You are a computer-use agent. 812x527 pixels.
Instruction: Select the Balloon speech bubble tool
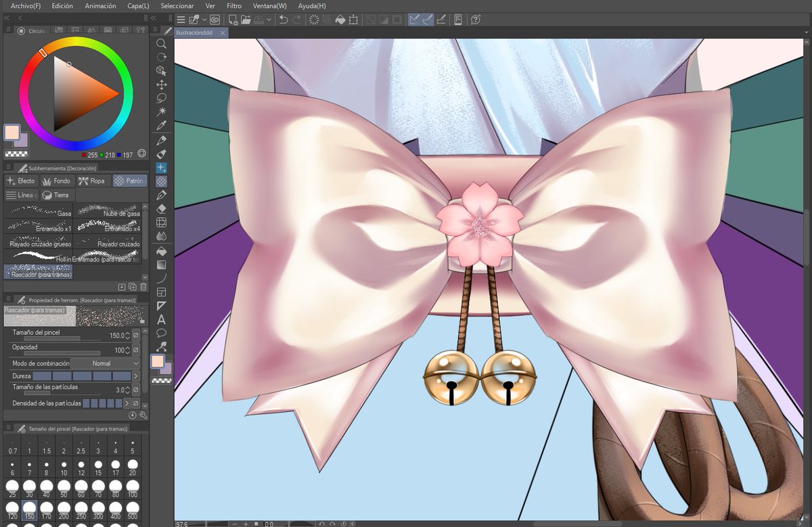pyautogui.click(x=161, y=334)
